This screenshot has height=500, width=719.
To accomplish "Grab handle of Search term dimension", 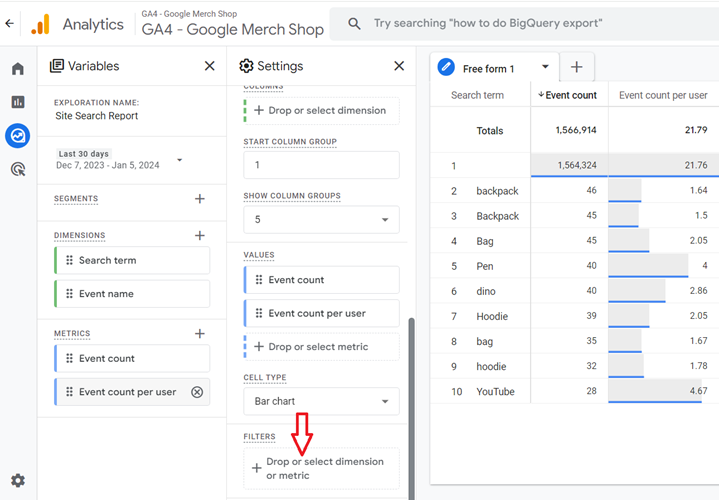I will coord(69,260).
